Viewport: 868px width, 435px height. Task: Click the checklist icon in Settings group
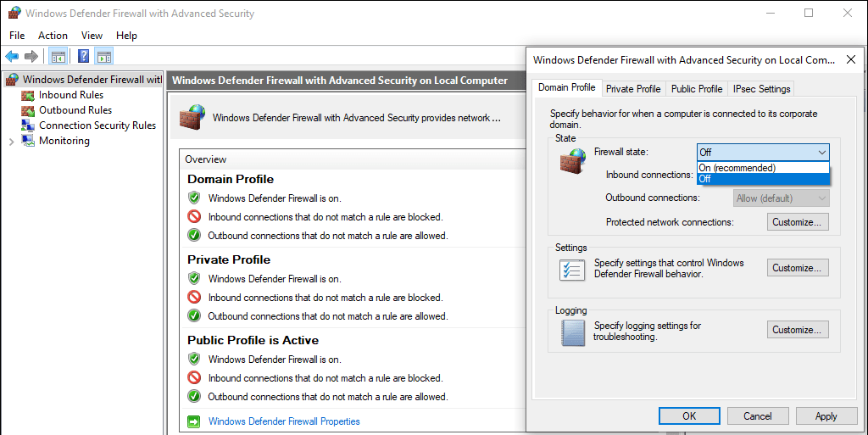point(572,270)
